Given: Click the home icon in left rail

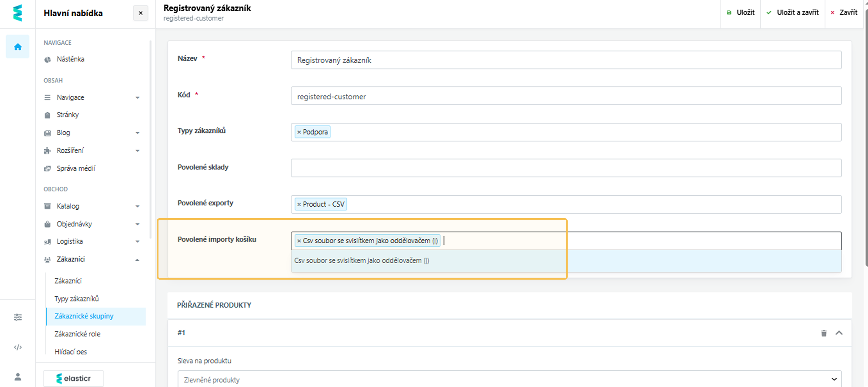Looking at the screenshot, I should coord(18,47).
